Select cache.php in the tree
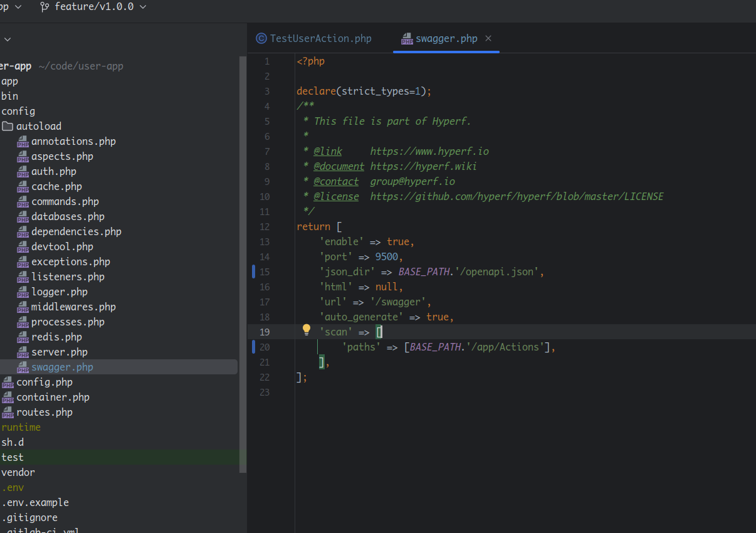 [56, 186]
